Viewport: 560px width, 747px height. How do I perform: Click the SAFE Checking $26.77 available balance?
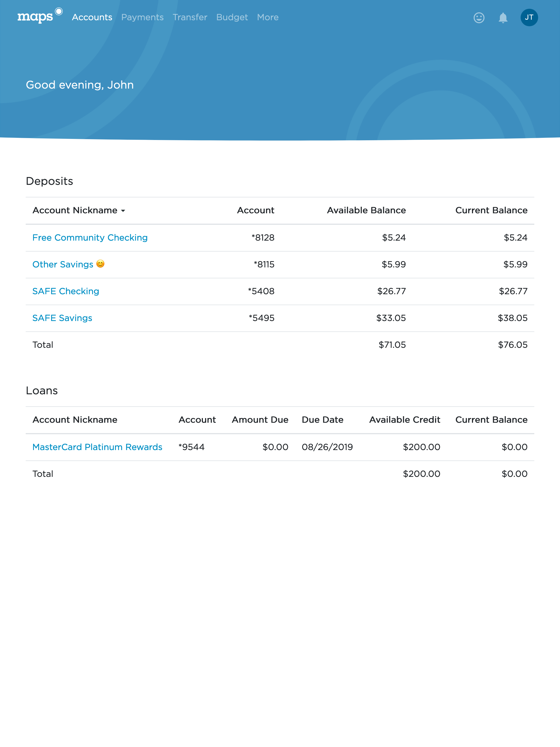(x=392, y=291)
